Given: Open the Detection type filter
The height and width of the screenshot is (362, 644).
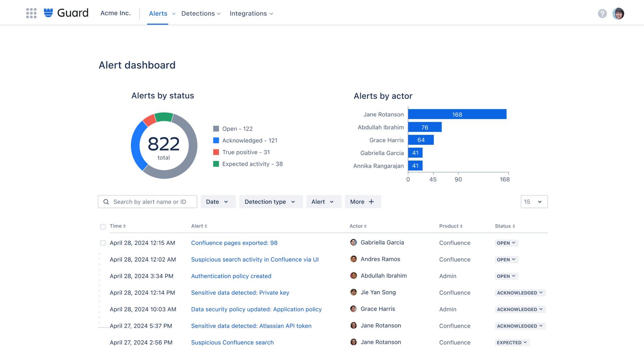Looking at the screenshot, I should coord(270,202).
